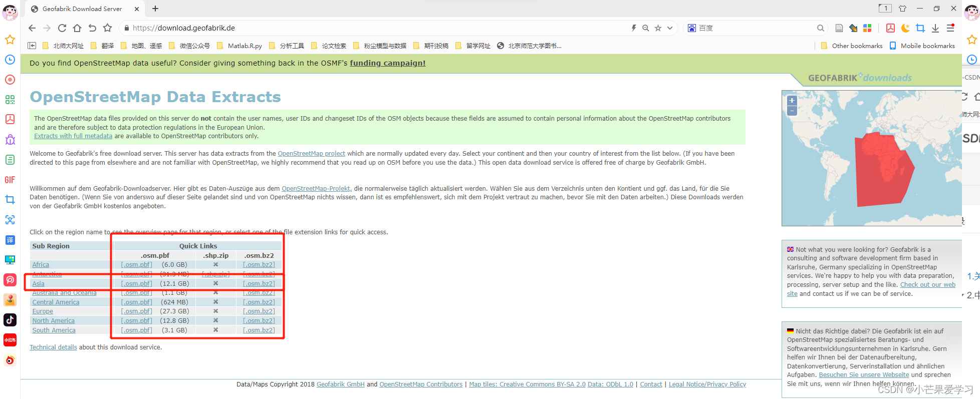Open the reader-mode page icon in toolbar
Viewport: 980px width, 399px height.
[x=839, y=28]
